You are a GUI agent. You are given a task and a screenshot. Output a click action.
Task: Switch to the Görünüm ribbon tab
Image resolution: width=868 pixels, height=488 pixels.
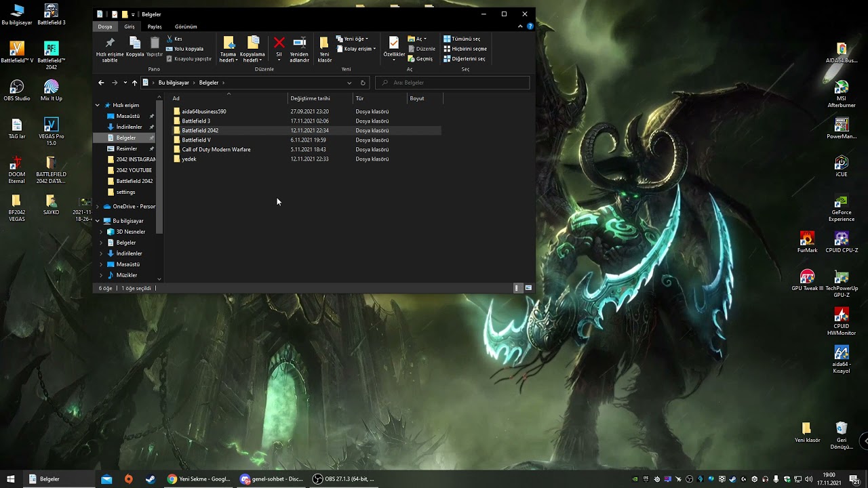tap(186, 26)
